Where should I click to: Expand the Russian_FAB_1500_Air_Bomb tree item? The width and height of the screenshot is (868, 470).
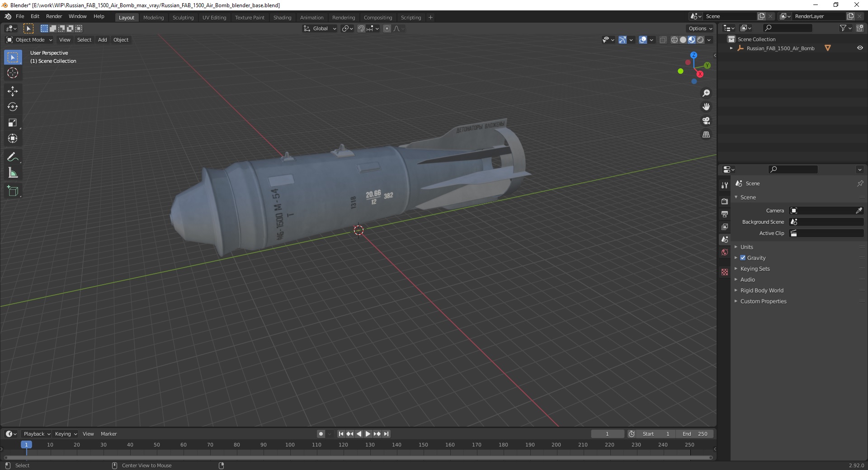pyautogui.click(x=731, y=48)
